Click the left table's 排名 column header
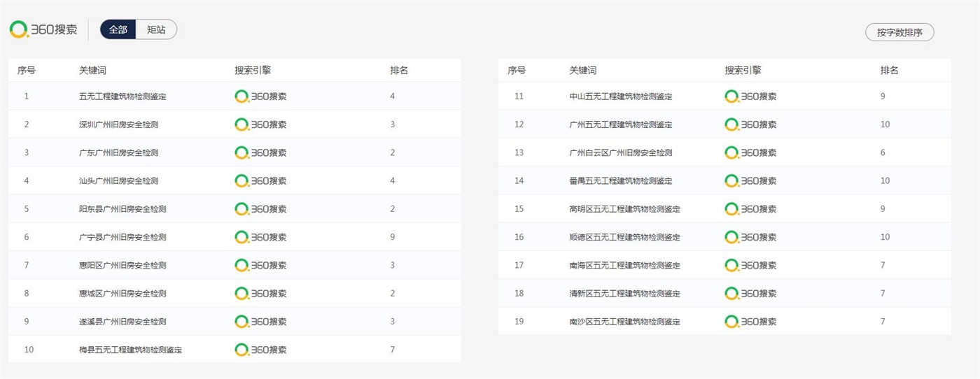This screenshot has height=379, width=980. [399, 71]
